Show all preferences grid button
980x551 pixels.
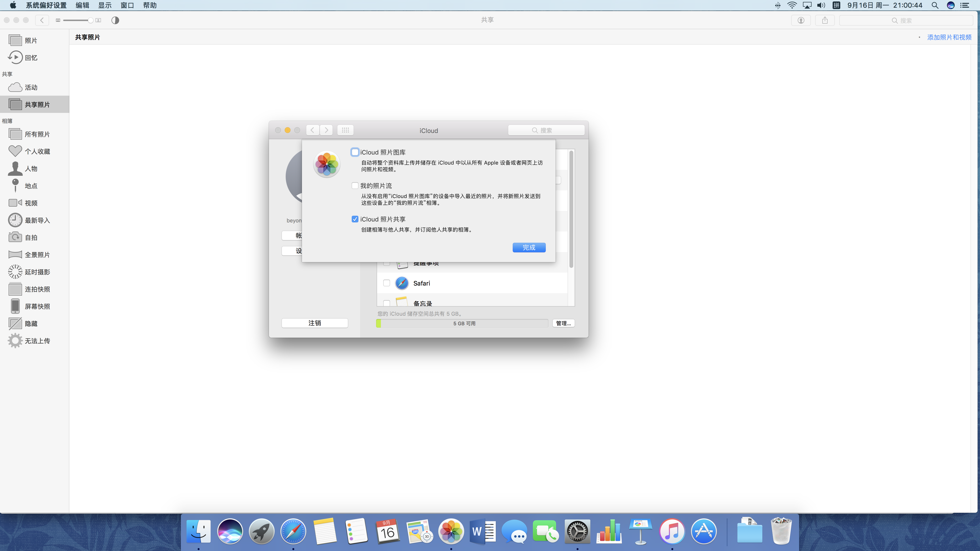point(345,130)
